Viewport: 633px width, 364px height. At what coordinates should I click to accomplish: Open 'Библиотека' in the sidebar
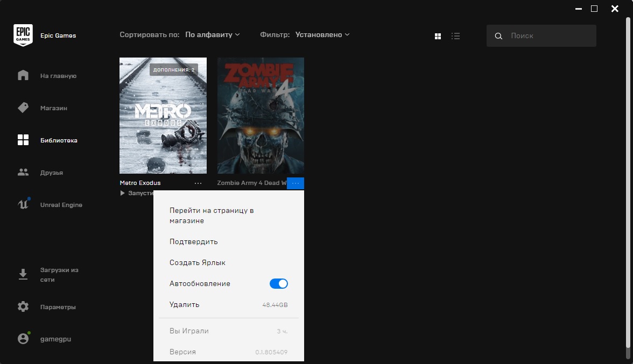point(59,140)
